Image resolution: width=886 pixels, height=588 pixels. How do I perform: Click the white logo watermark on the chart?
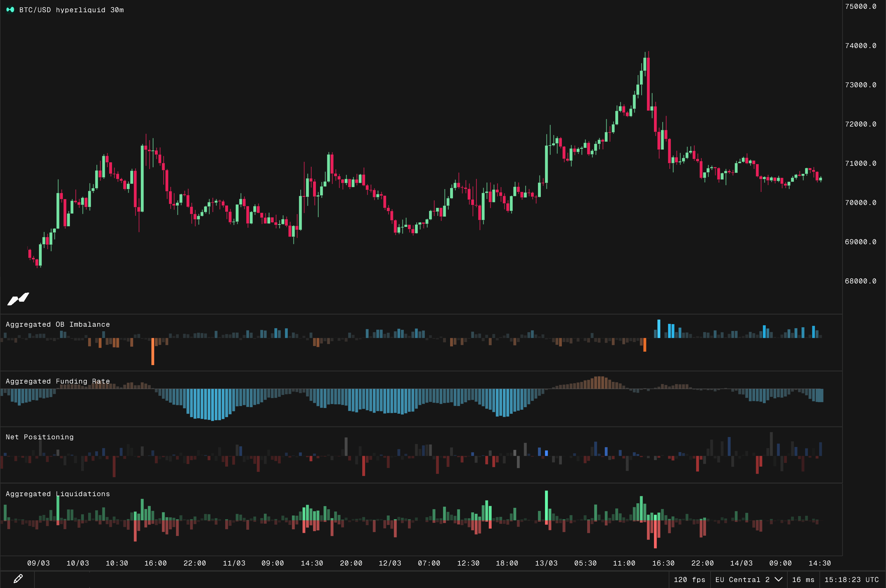pos(18,299)
